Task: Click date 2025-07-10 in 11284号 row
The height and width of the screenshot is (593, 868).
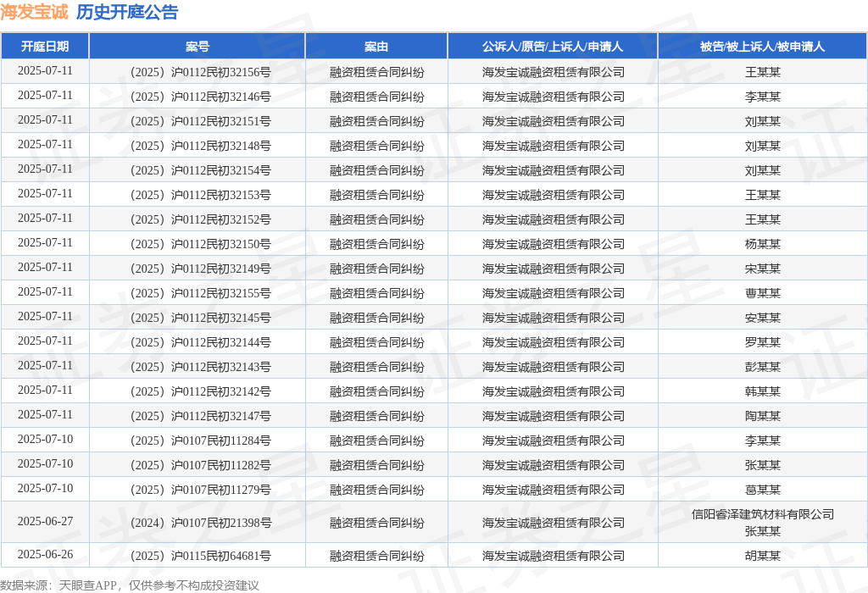Action: (45, 439)
